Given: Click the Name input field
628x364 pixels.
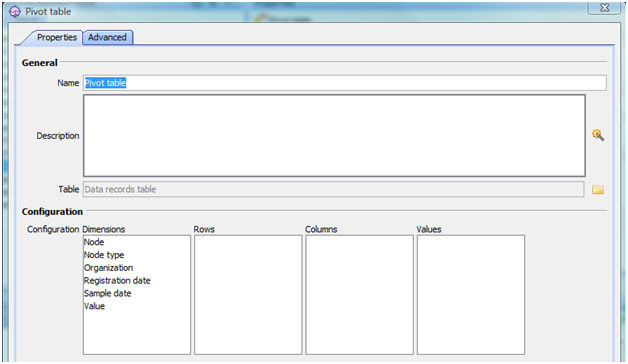Looking at the screenshot, I should click(344, 83).
